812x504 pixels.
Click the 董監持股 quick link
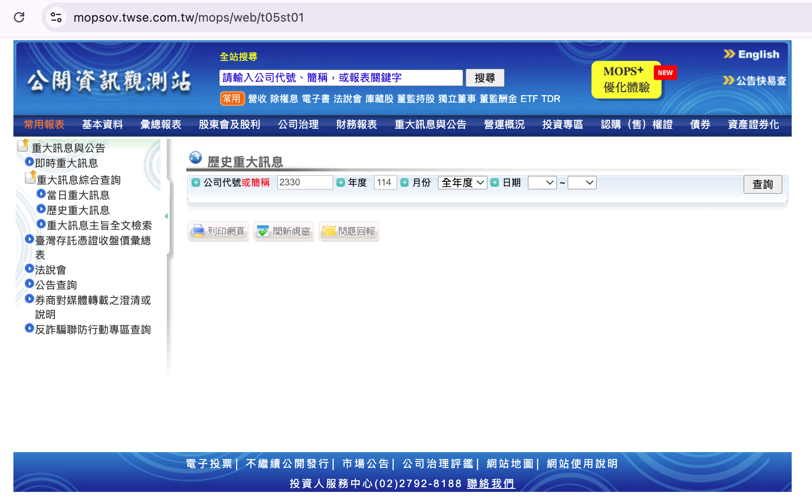click(416, 99)
